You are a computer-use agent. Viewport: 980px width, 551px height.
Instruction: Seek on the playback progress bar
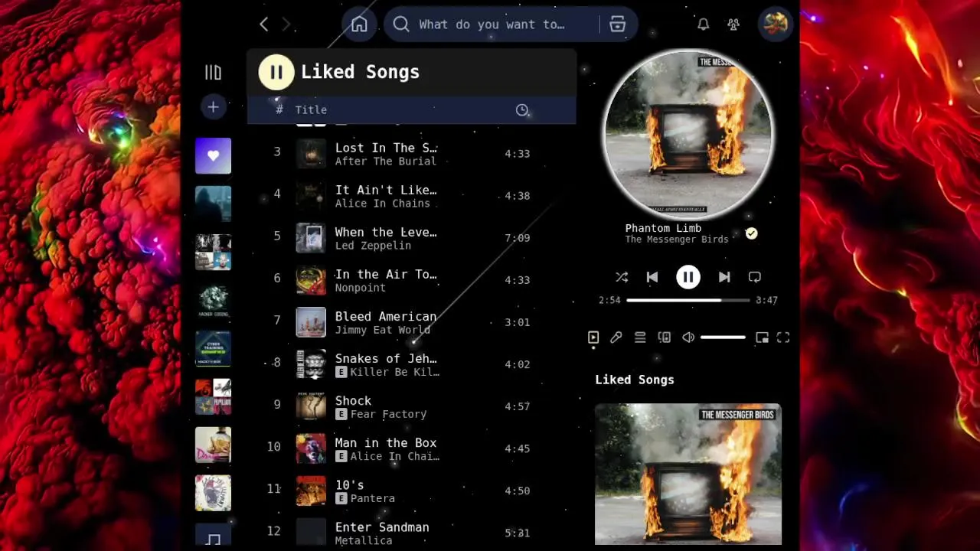click(688, 300)
